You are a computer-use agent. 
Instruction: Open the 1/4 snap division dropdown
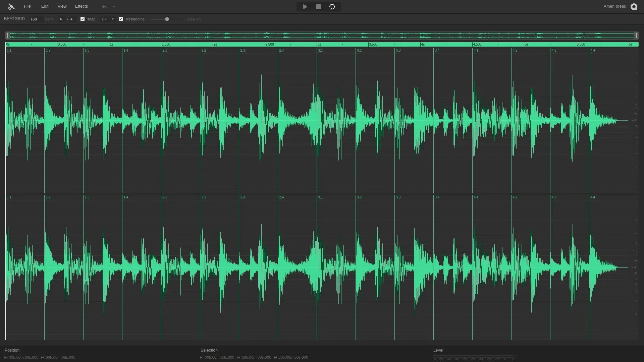(x=108, y=19)
